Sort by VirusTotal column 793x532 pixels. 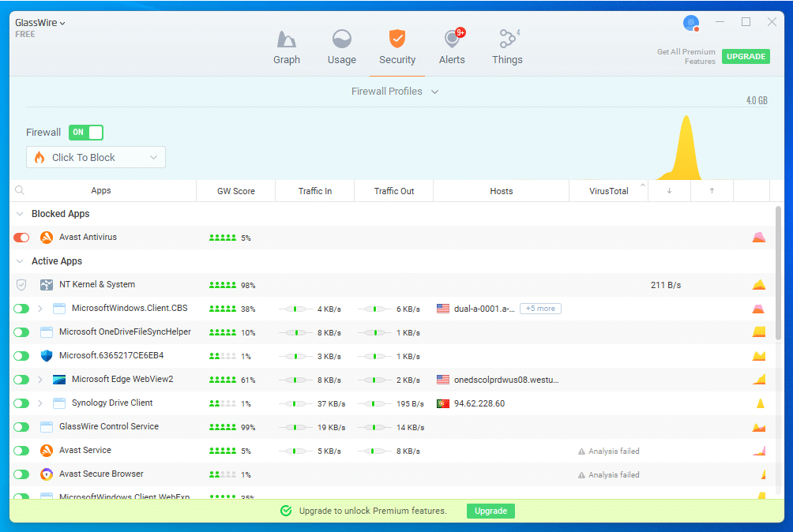(x=608, y=191)
